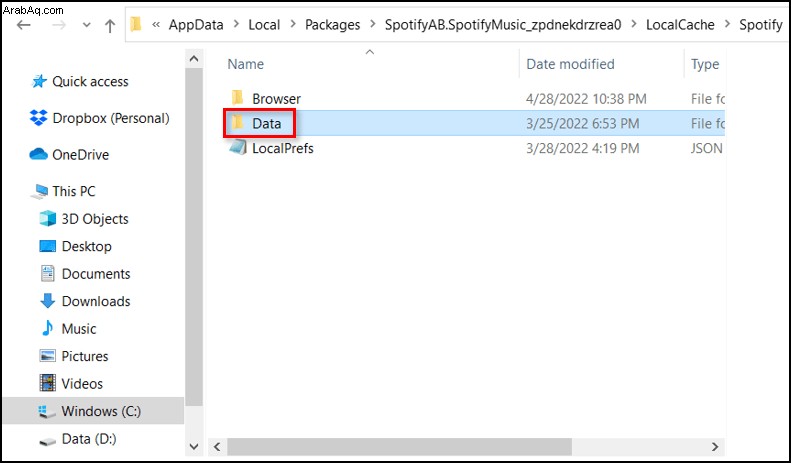Navigate to Packages in the breadcrumb

(332, 25)
